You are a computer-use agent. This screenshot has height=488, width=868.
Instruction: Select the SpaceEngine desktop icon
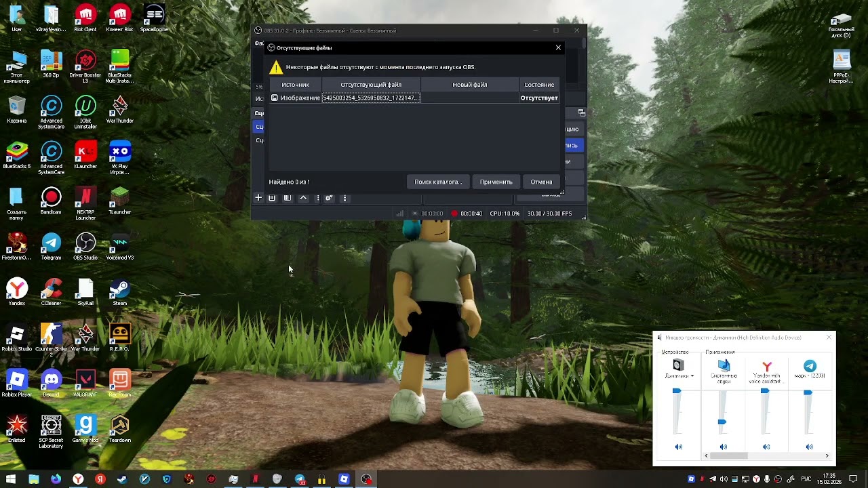point(154,18)
